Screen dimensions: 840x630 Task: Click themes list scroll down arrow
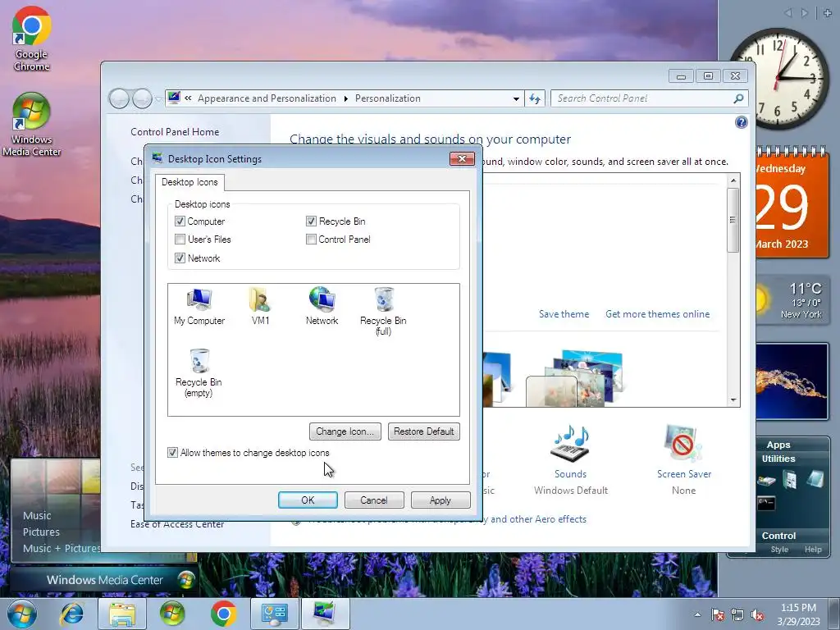click(733, 400)
